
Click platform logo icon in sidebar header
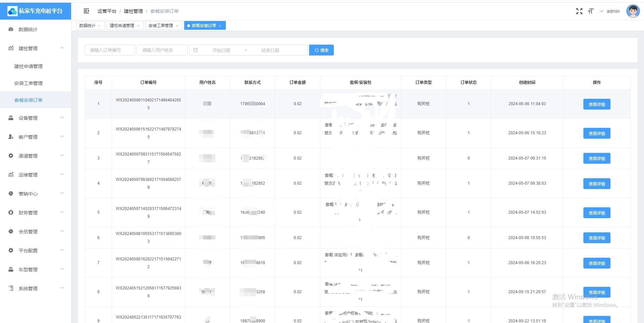(13, 11)
